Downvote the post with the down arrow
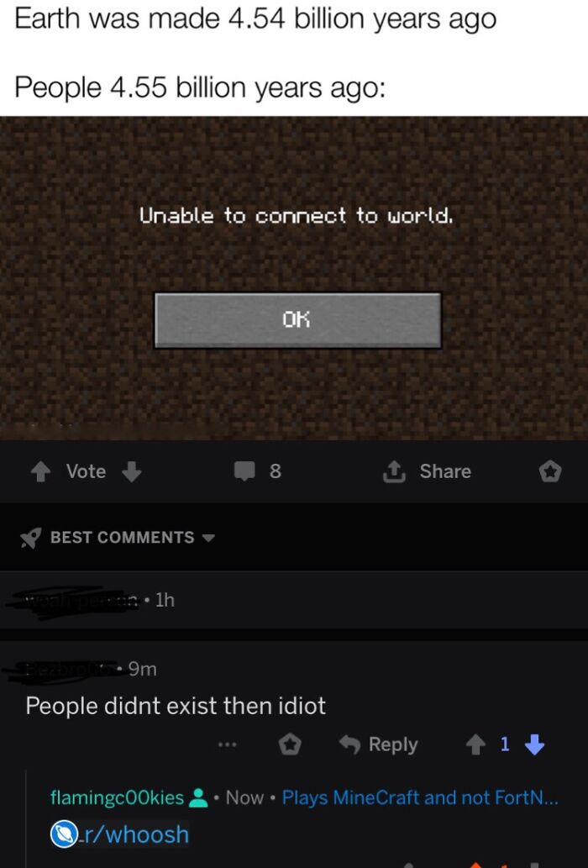 click(131, 471)
